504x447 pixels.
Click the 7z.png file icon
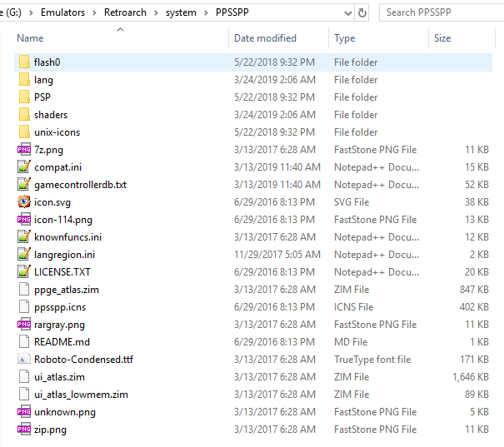[24, 149]
